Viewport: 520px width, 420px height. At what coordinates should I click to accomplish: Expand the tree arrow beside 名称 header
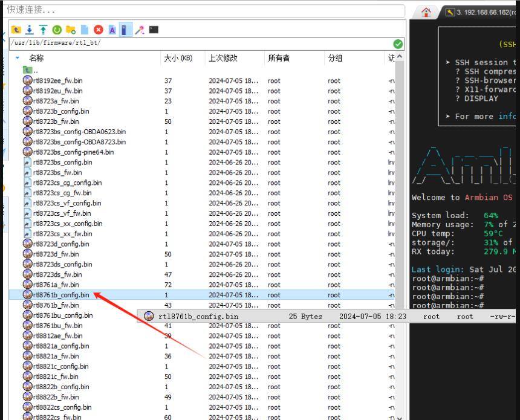(18, 58)
